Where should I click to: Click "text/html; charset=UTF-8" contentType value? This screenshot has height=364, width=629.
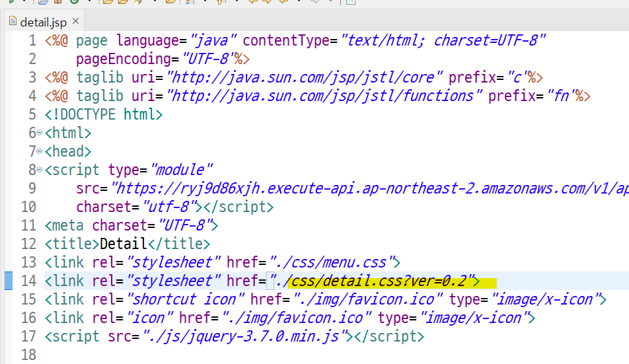point(443,40)
